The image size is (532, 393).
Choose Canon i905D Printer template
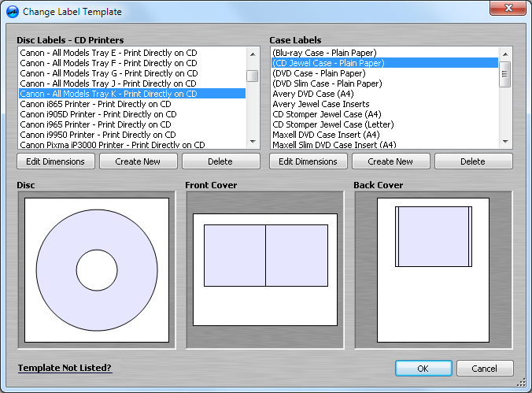pos(132,114)
